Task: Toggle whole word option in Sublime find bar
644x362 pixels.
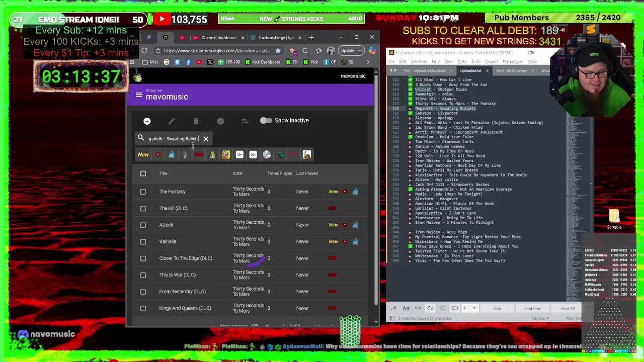Action: (x=418, y=308)
